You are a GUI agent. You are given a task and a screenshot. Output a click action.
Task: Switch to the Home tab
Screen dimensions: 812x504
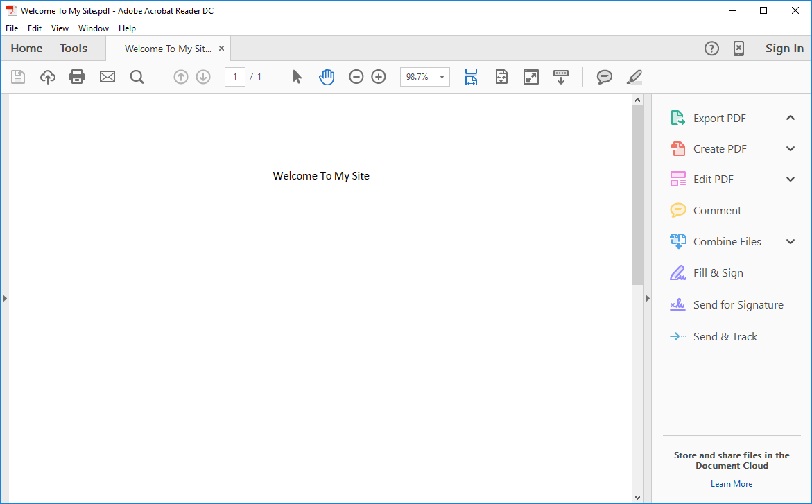(26, 48)
